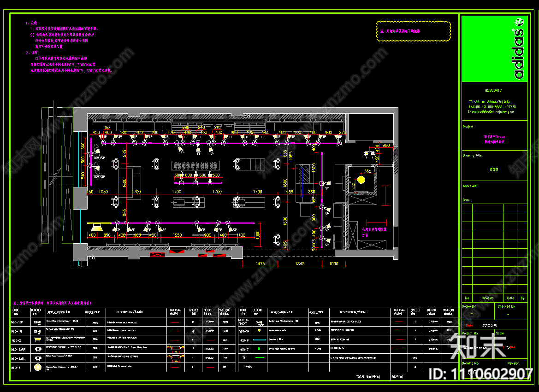Select the yellow trapezoid fixture on the plan
The width and height of the screenshot is (539, 392).
96,227
